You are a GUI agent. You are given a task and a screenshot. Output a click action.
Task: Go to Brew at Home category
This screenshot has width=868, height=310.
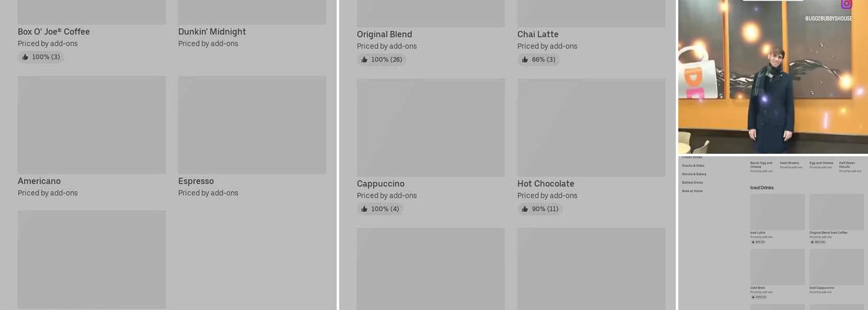(692, 191)
